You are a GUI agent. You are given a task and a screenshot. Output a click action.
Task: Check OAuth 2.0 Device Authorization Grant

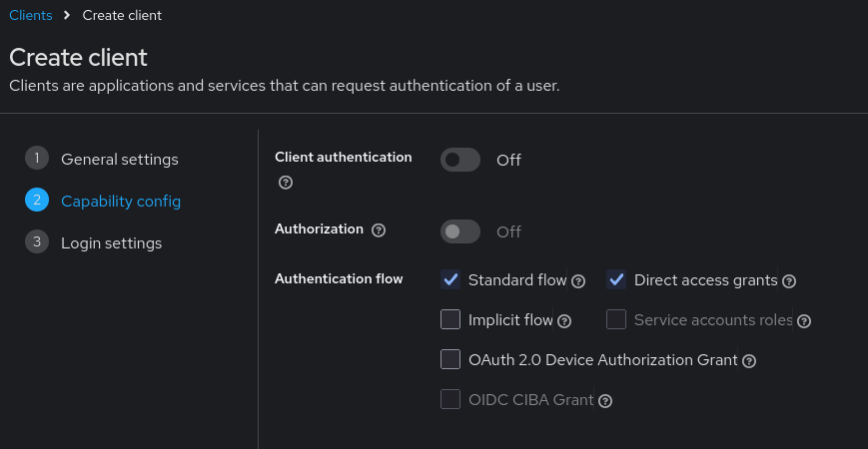pos(450,360)
